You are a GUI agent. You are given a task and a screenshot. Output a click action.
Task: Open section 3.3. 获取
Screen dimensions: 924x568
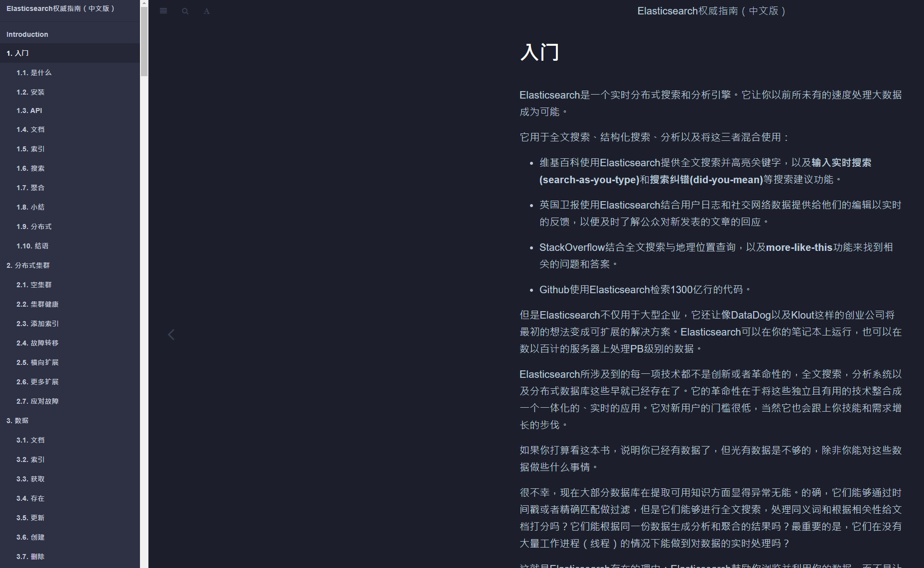click(70, 479)
